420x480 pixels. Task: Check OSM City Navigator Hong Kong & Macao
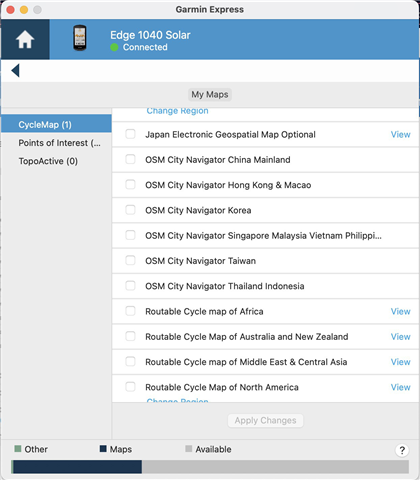(x=130, y=185)
